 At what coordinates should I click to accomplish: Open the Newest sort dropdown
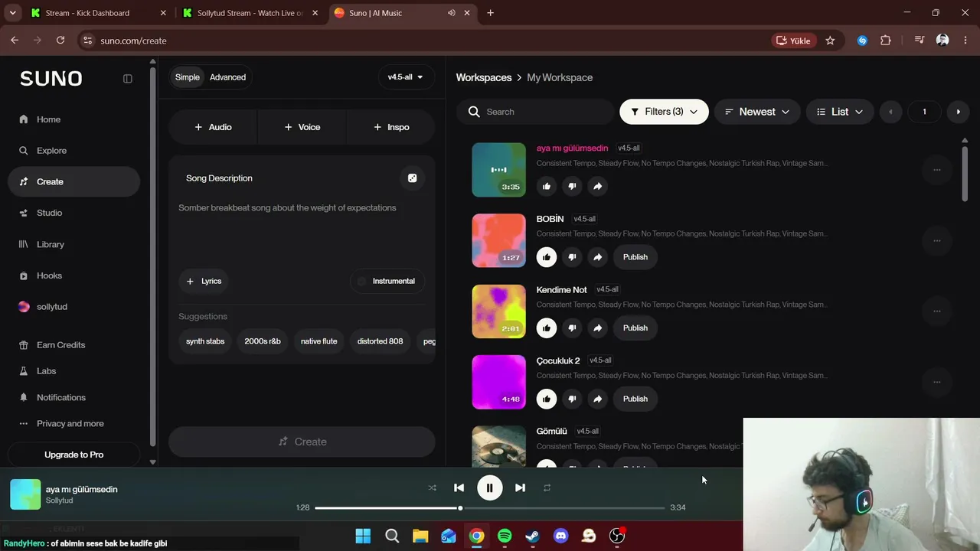(x=757, y=112)
